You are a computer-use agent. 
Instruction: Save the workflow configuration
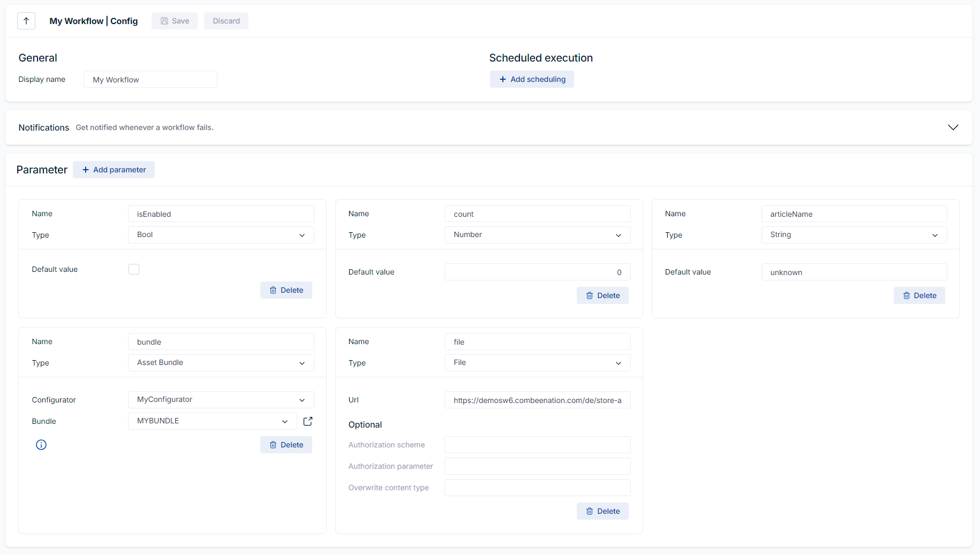pyautogui.click(x=174, y=21)
